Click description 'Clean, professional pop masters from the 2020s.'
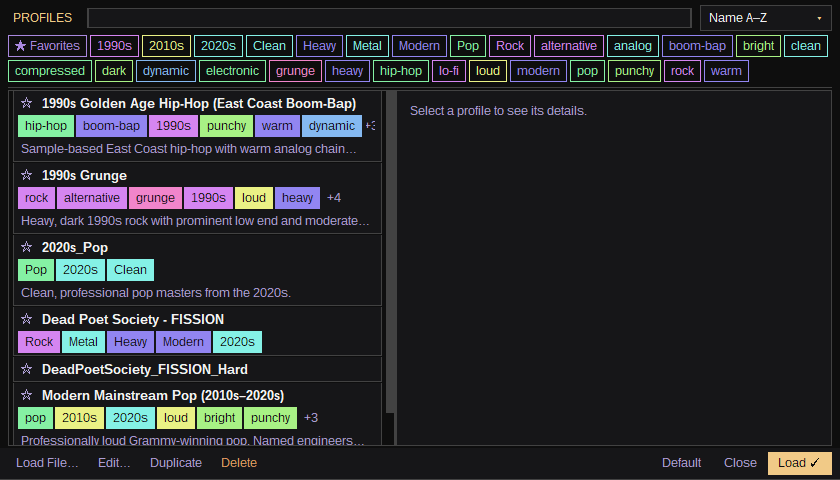840x480 pixels. click(x=156, y=293)
